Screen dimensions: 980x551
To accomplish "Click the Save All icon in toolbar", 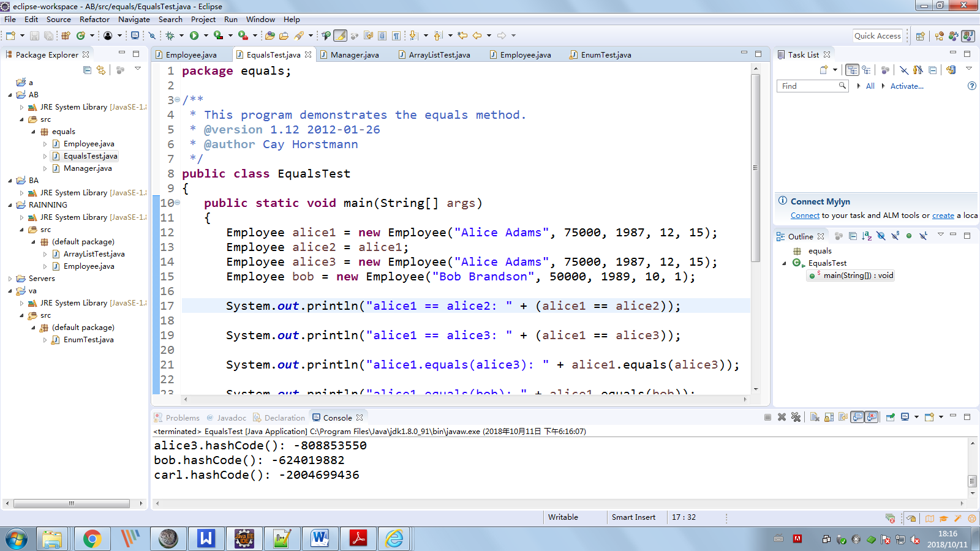I will (48, 36).
